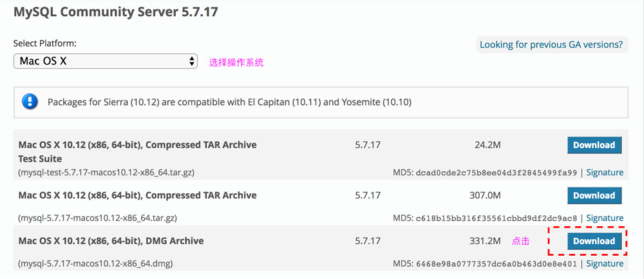Open the previous GA versions link
Viewport: 644px width, 279px height.
[x=551, y=44]
